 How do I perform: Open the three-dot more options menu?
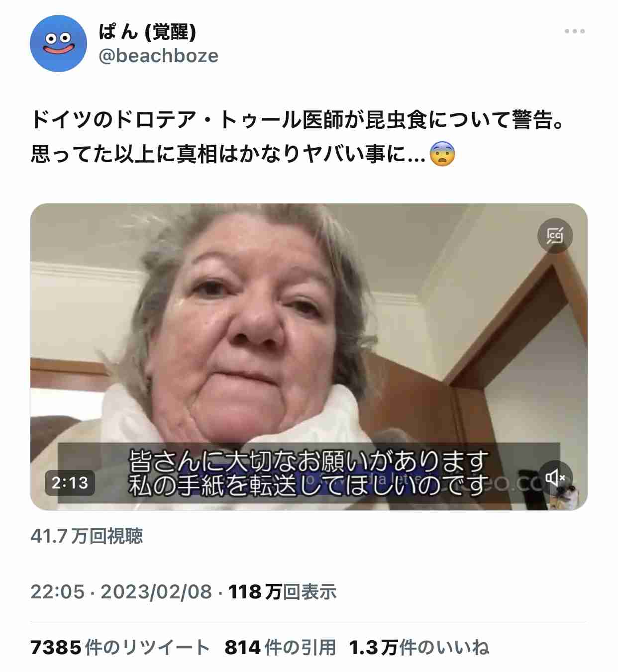(x=575, y=31)
